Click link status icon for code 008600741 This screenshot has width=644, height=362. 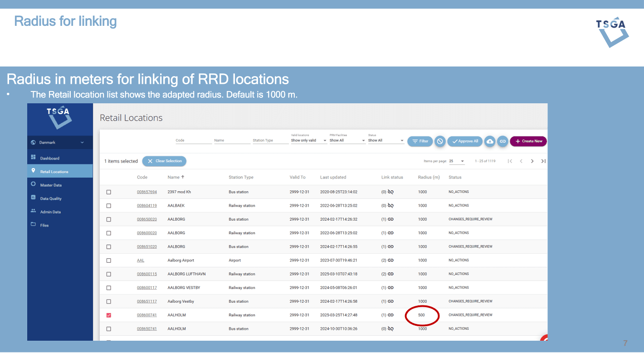[x=391, y=315]
